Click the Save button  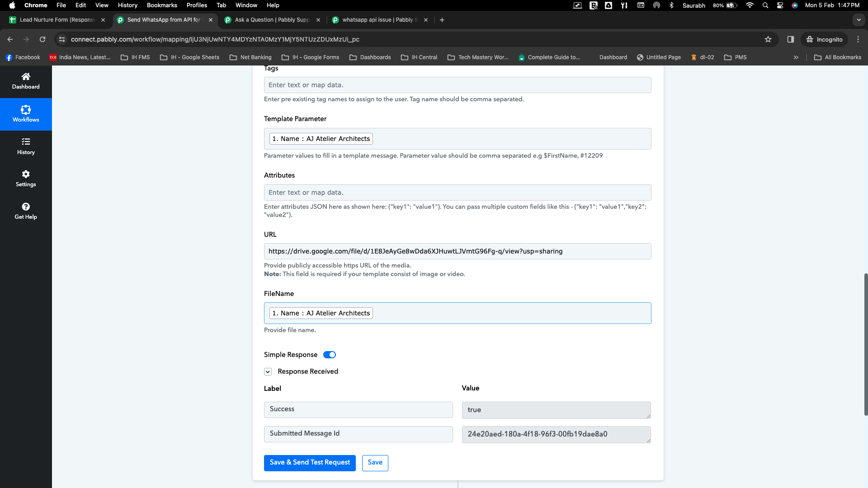point(375,463)
